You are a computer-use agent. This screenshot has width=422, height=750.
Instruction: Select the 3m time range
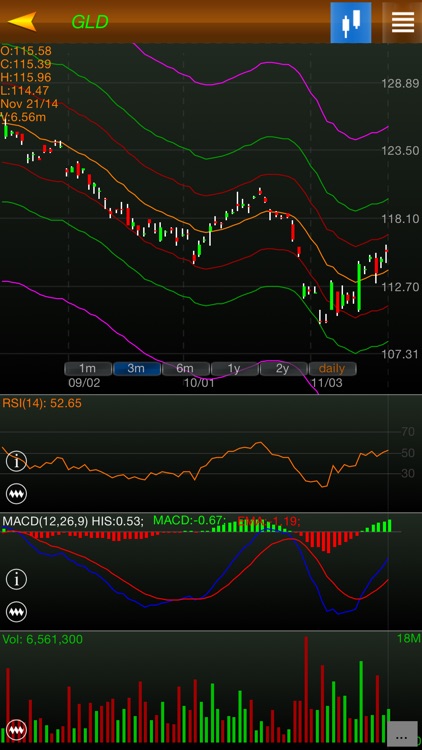[136, 368]
